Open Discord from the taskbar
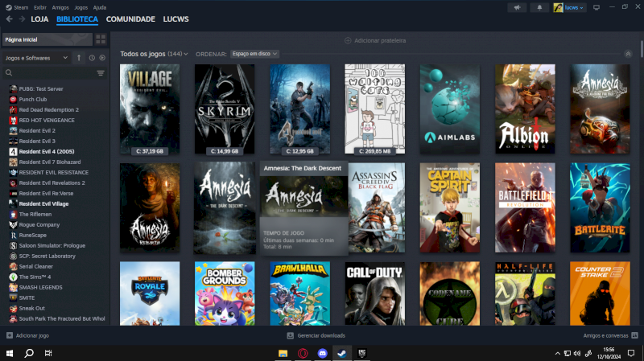 point(323,353)
